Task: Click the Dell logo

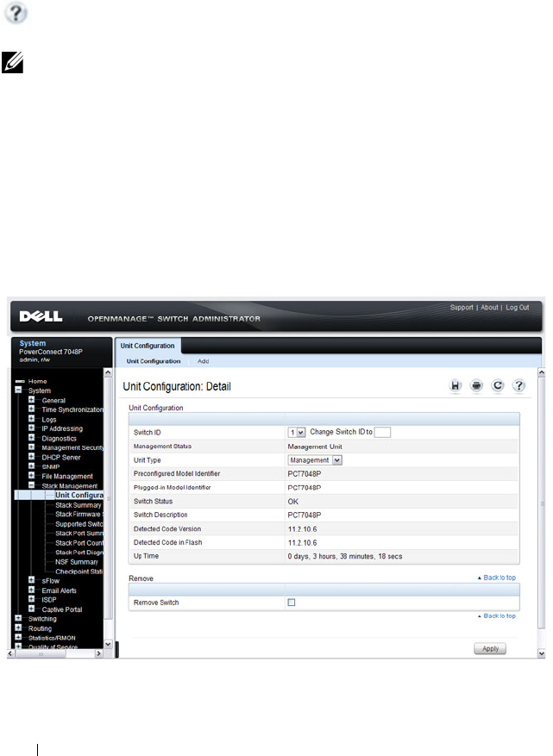Action: click(41, 316)
